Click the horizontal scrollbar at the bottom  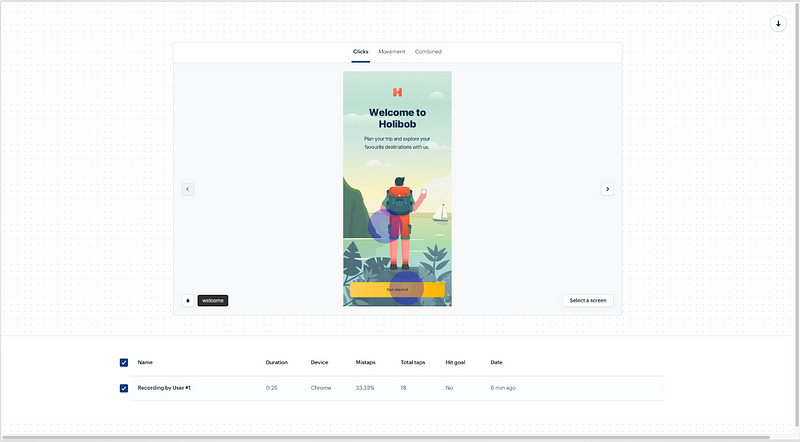(386, 437)
